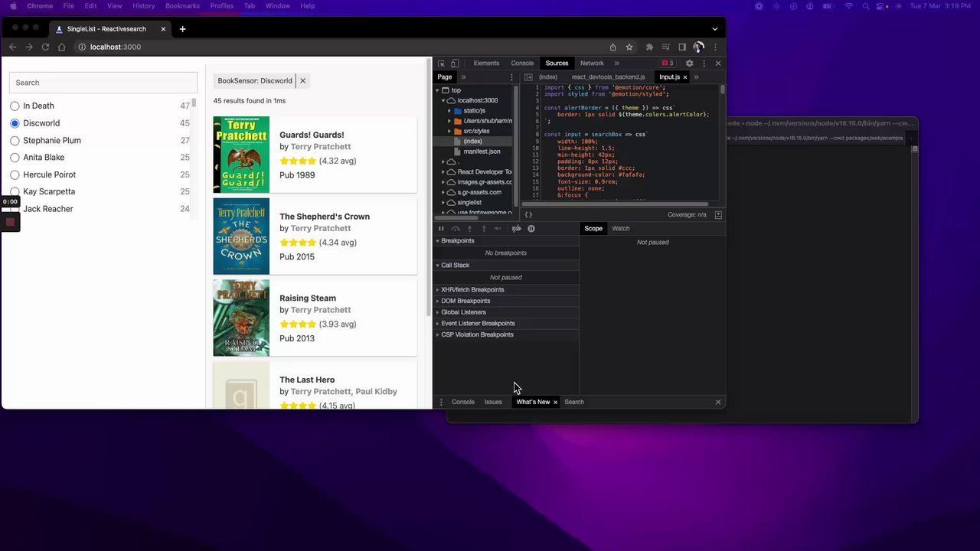Switch to the Elements panel
This screenshot has width=980, height=551.
click(x=486, y=64)
